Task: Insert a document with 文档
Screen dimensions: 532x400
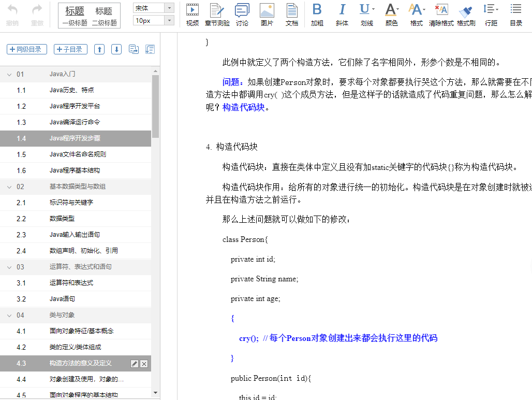Action: coord(292,15)
